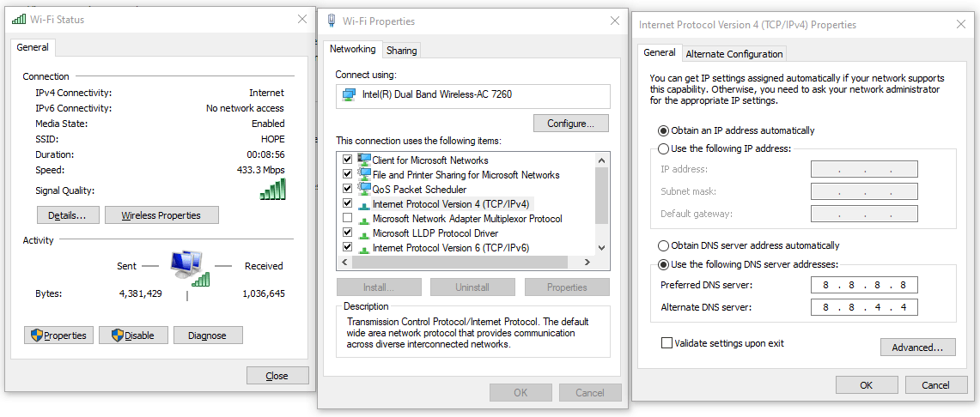Click the Preferred DNS server address field
Screen dimensions: 980x417
click(x=864, y=285)
